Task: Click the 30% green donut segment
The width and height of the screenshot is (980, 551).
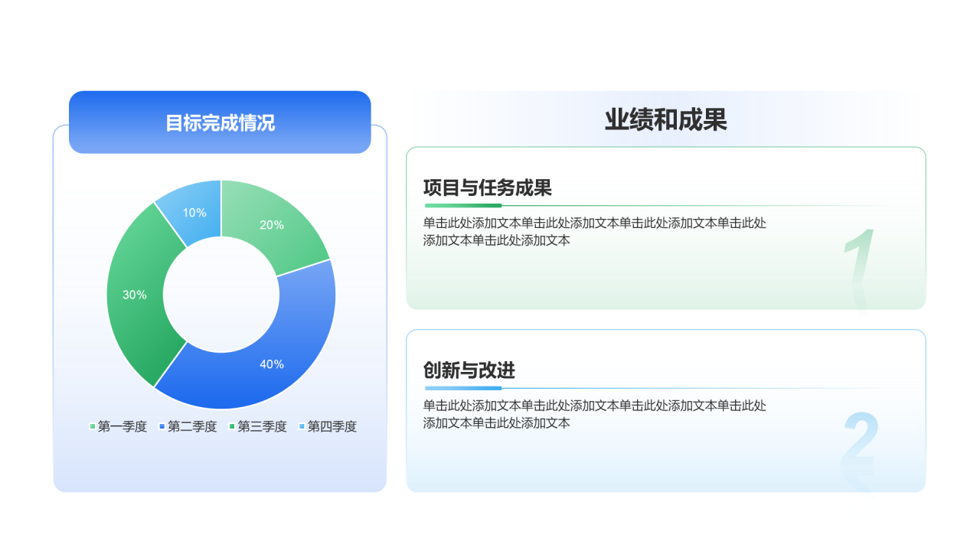Action: (135, 295)
